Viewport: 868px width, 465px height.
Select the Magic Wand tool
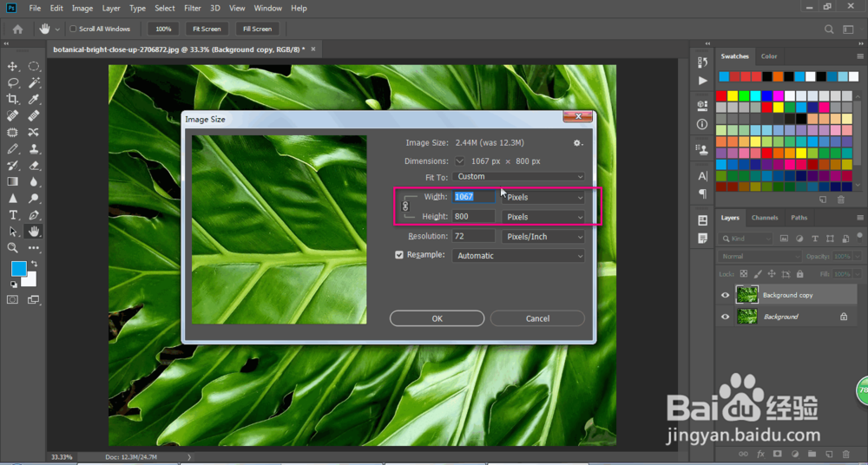point(34,83)
